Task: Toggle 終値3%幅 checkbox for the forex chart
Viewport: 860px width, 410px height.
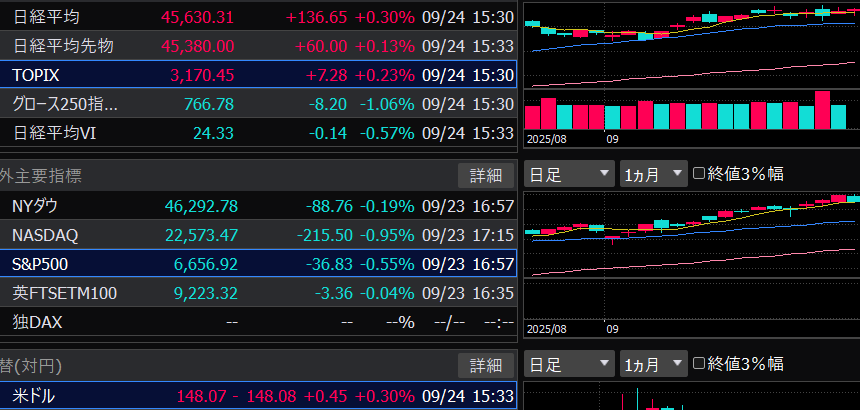Action: pos(699,364)
